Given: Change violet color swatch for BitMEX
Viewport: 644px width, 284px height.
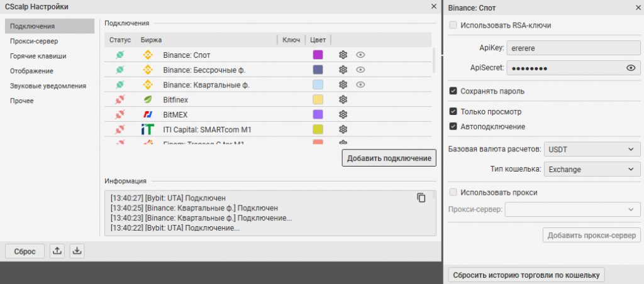Looking at the screenshot, I should point(318,114).
